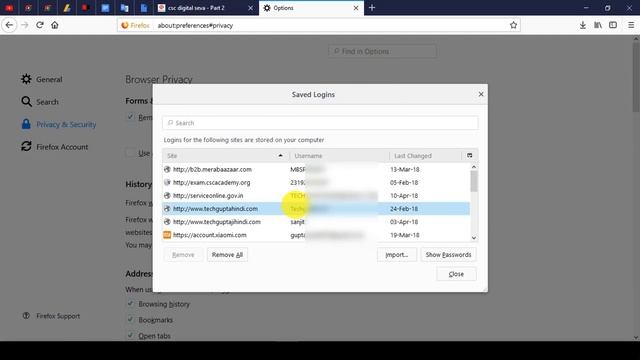This screenshot has width=640, height=360.
Task: Toggle the partially hidden Rem... checkbox under Forms
Action: click(130, 117)
